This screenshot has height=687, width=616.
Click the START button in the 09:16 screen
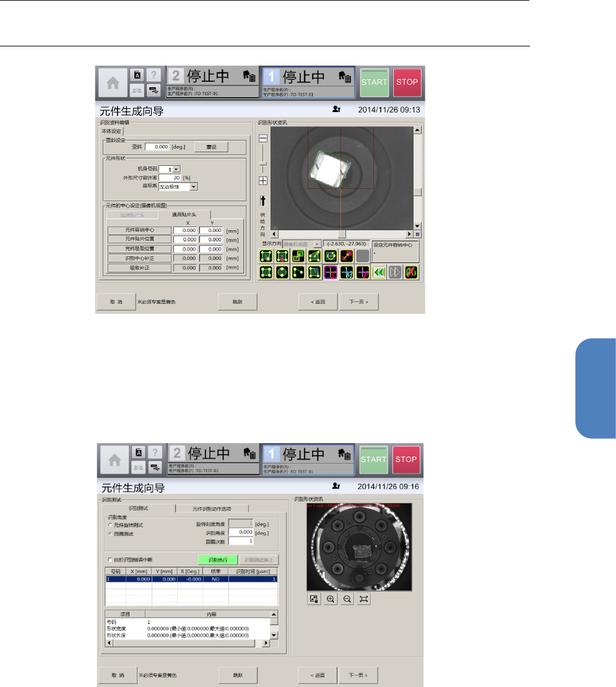(x=374, y=460)
